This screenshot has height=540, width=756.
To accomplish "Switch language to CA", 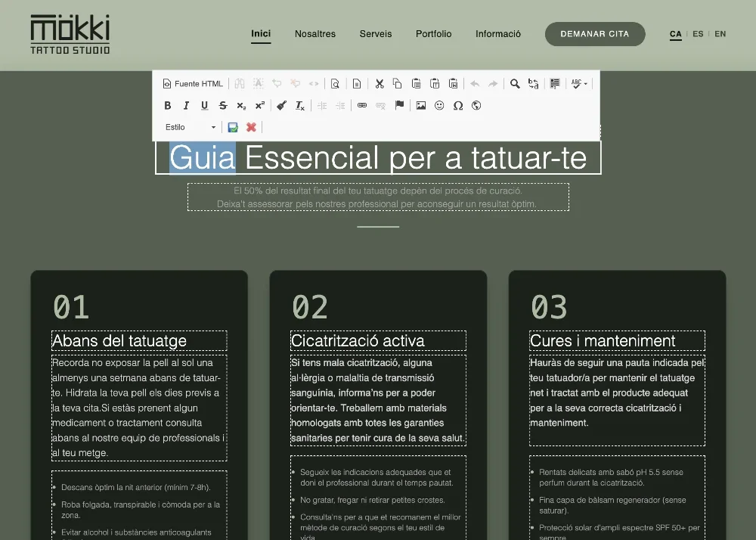I will [675, 34].
